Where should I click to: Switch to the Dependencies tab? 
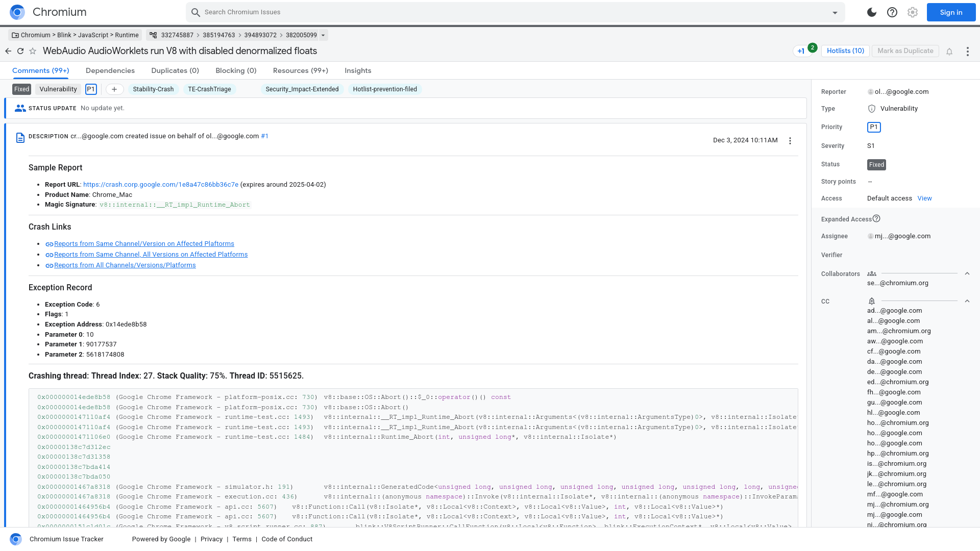110,70
